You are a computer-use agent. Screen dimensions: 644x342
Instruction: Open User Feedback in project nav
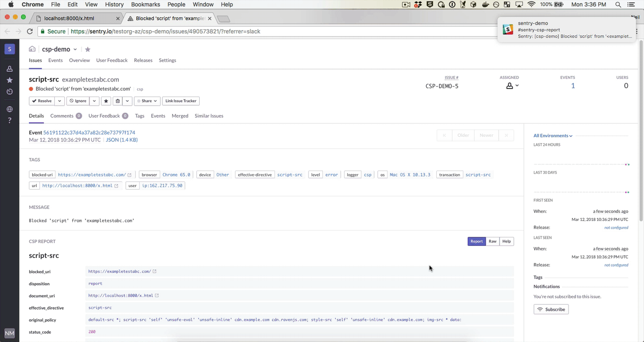click(x=112, y=60)
